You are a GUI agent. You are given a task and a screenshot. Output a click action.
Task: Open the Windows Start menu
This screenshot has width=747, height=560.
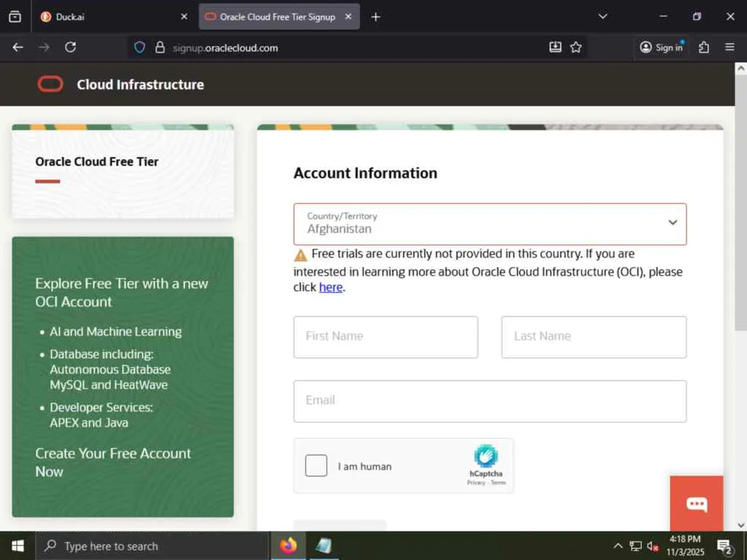(x=18, y=545)
